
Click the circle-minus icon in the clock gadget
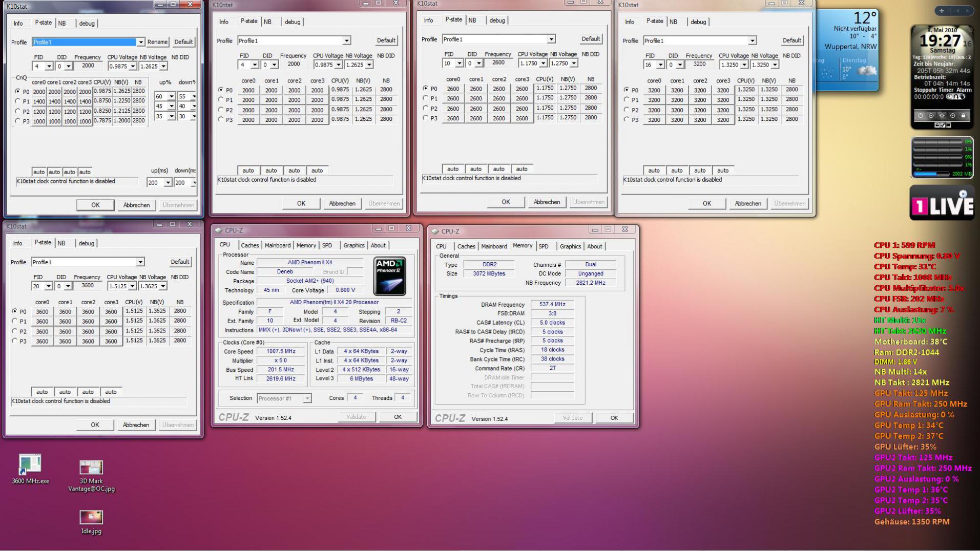tap(931, 116)
